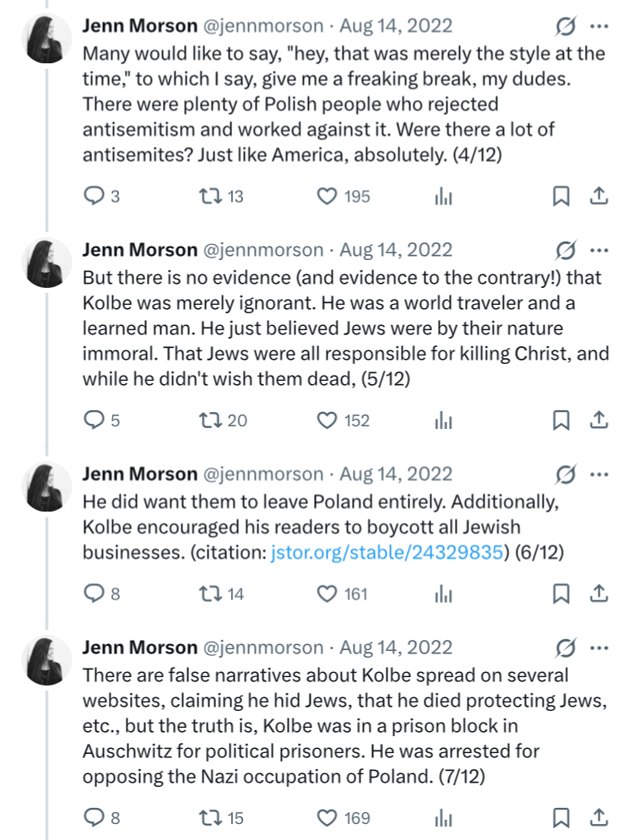Bookmark the 4/12 tweet
The width and height of the screenshot is (633, 840).
tap(560, 196)
